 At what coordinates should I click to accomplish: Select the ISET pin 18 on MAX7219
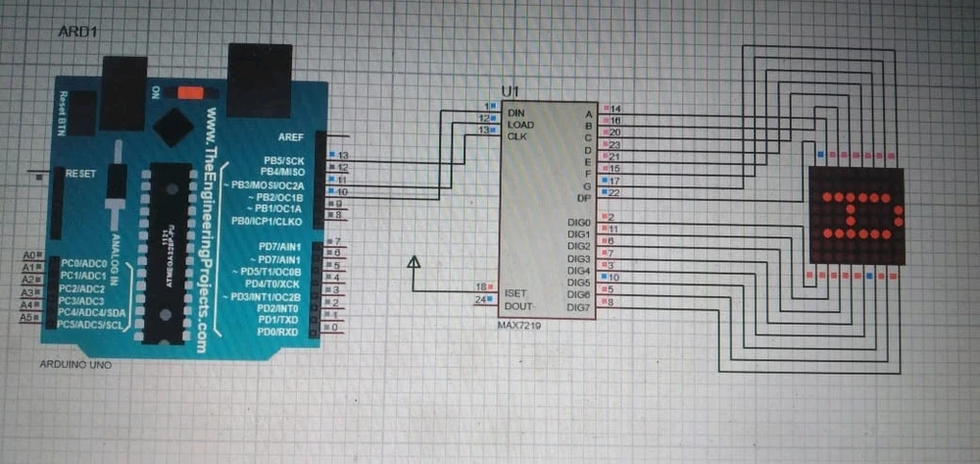click(x=514, y=291)
